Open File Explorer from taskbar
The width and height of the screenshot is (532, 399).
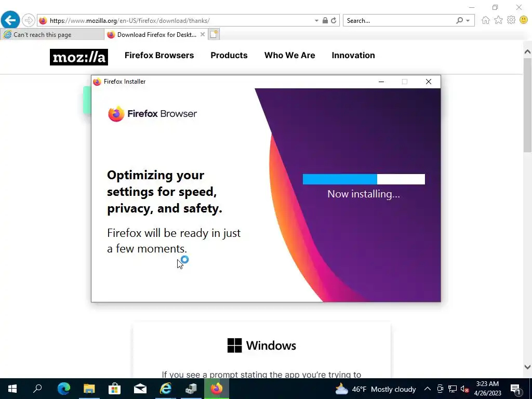[x=89, y=389]
